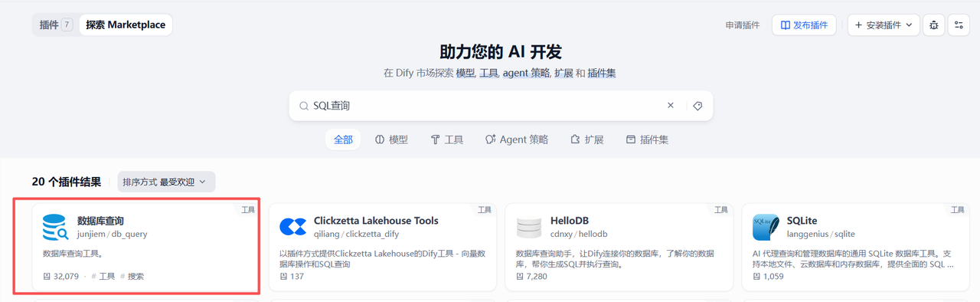Select the 全部 category filter
The height and width of the screenshot is (302, 980).
pos(343,140)
